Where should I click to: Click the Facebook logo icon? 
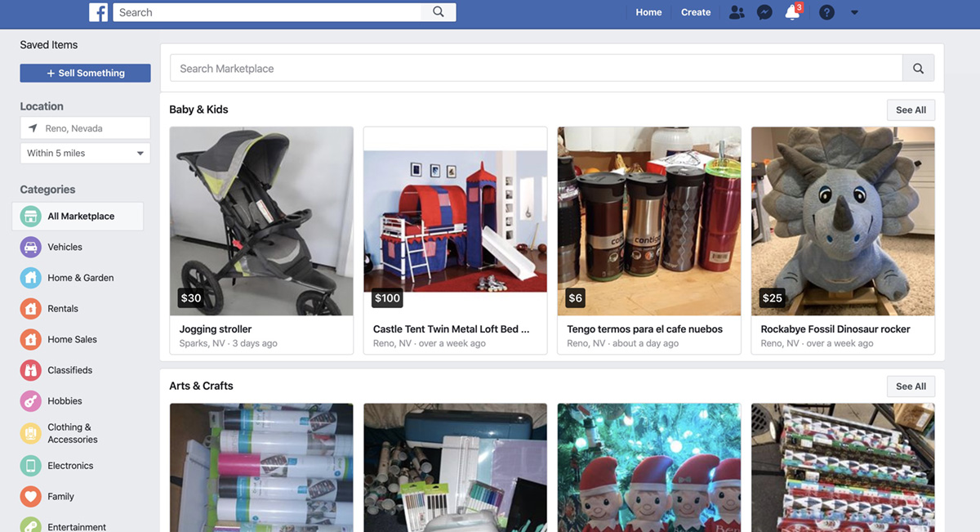tap(98, 12)
